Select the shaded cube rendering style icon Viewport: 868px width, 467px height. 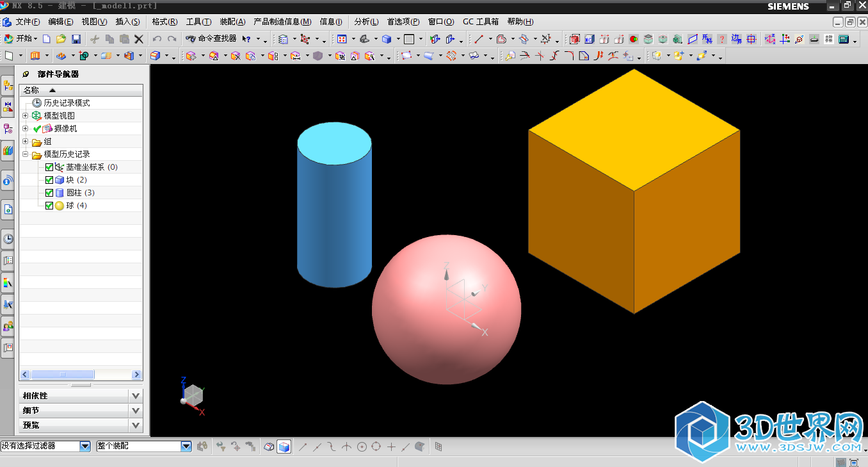point(387,39)
